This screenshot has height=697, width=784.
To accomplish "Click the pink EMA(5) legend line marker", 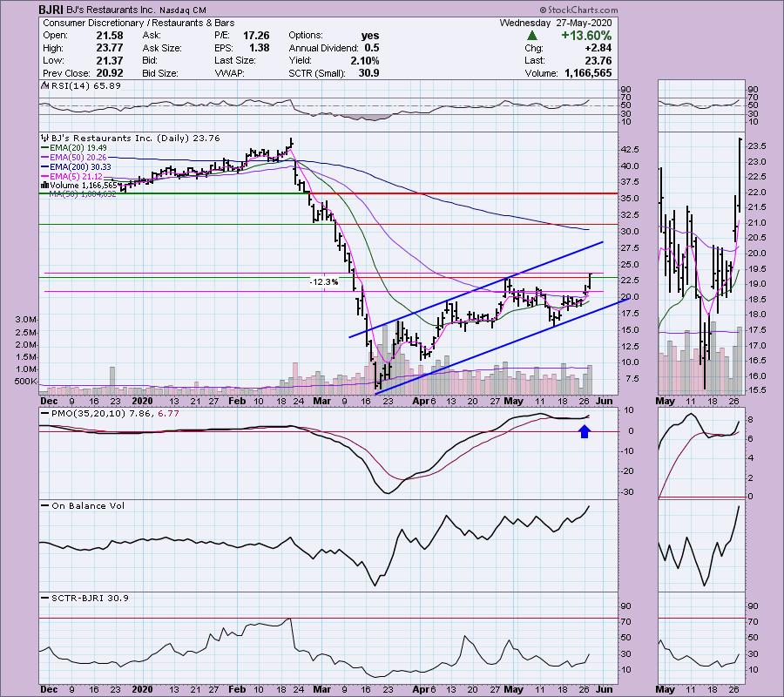I will [45, 177].
